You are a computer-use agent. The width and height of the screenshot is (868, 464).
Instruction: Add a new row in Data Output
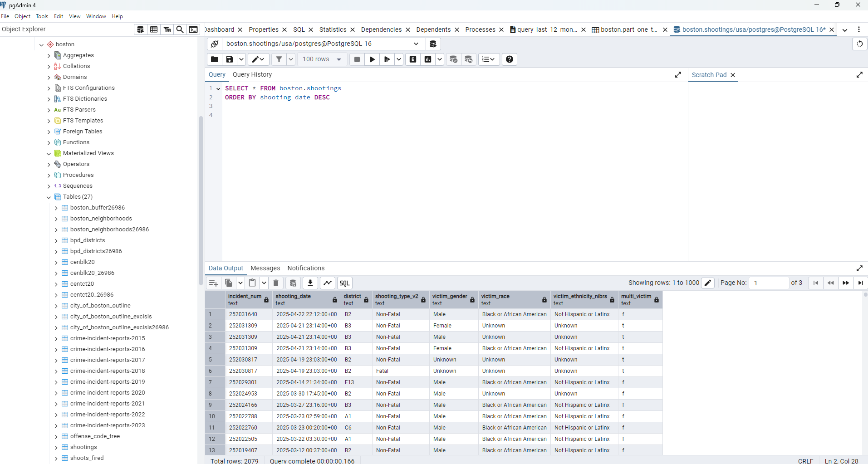coord(213,283)
